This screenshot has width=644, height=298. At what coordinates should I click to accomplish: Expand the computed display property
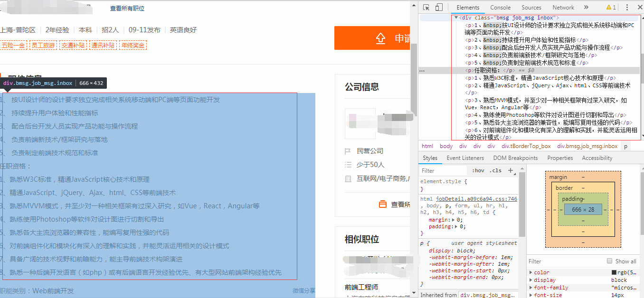(x=531, y=280)
